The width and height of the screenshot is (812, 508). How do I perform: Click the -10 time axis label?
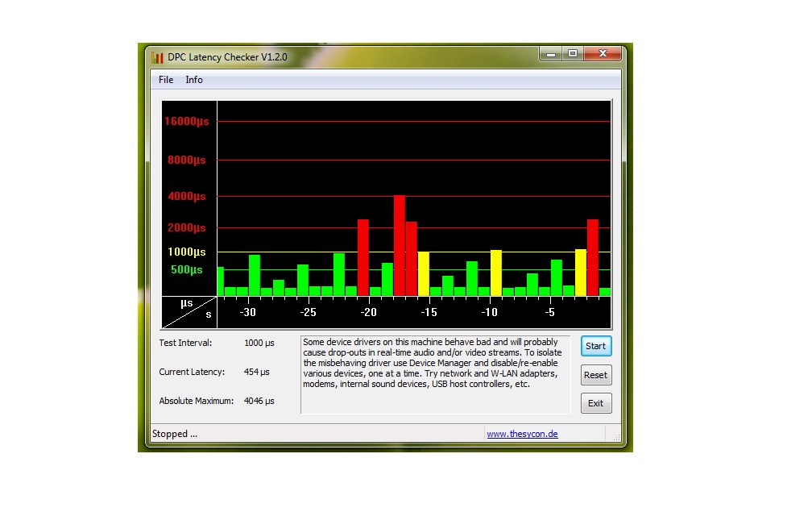click(x=490, y=313)
